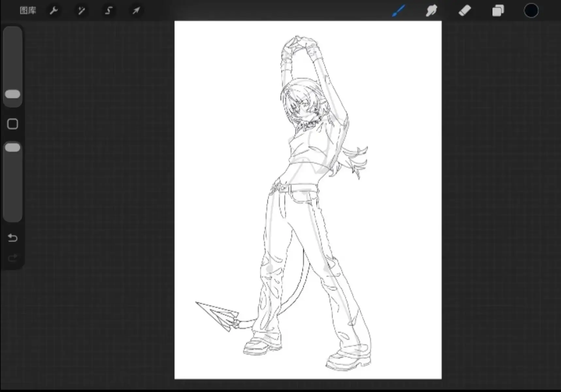The height and width of the screenshot is (392, 561).
Task: Open the Actions wrench menu
Action: click(54, 10)
